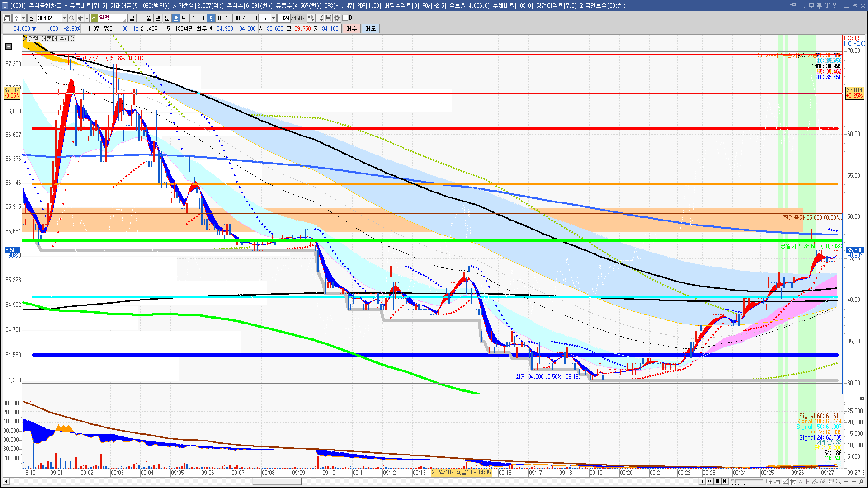The height and width of the screenshot is (488, 868).
Task: Select the 초 (seconds) chart period toggle
Action: click(x=176, y=18)
